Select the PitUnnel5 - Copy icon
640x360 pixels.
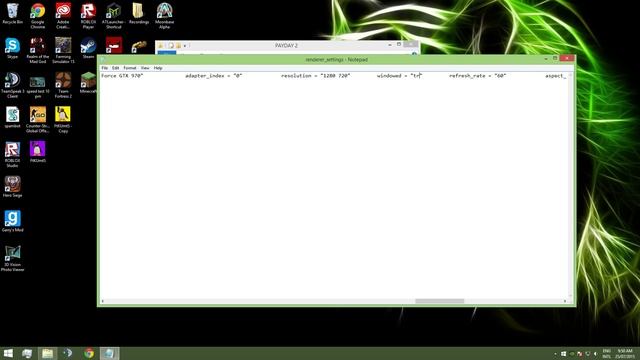pos(63,120)
